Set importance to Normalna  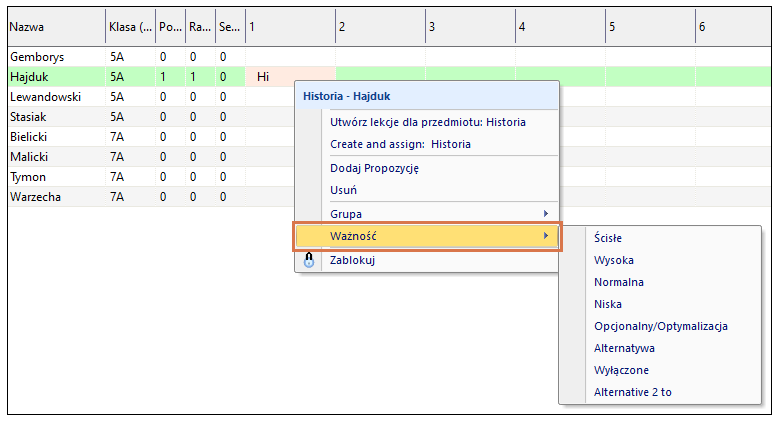click(618, 282)
